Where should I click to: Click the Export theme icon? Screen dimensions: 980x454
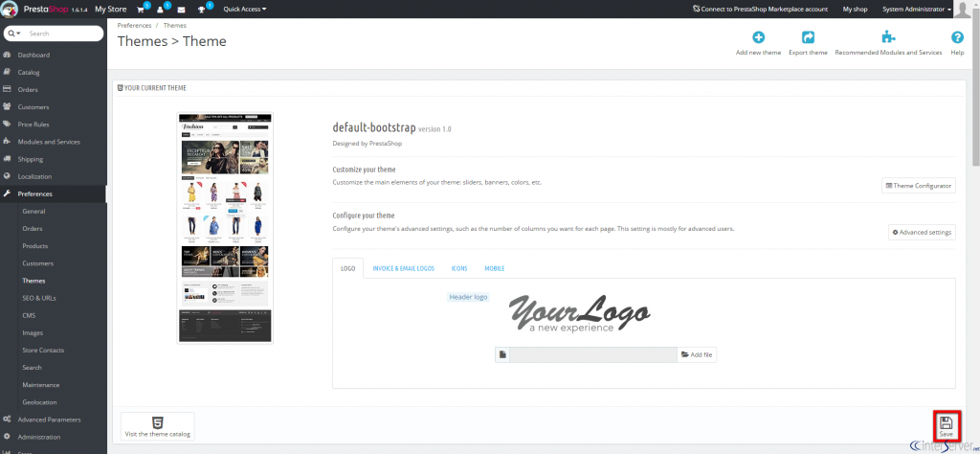click(808, 37)
